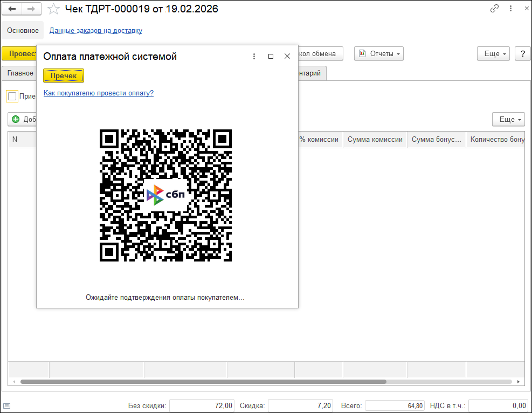This screenshot has width=532, height=413.
Task: Go forward with the right arrow button
Action: 31,9
